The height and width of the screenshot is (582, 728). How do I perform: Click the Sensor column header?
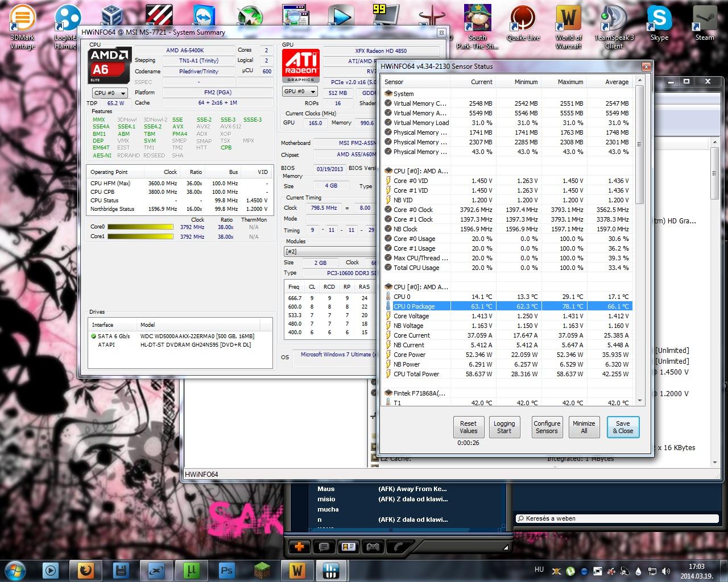pos(416,82)
